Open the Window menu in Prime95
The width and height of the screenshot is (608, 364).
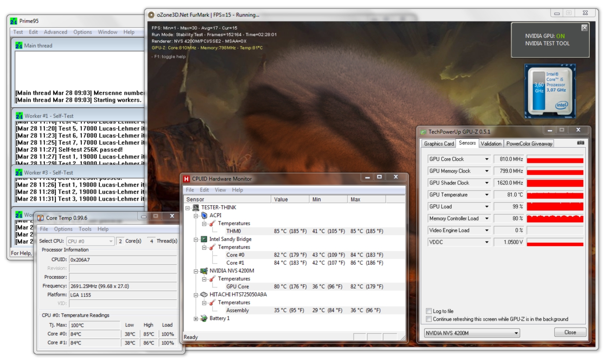108,32
